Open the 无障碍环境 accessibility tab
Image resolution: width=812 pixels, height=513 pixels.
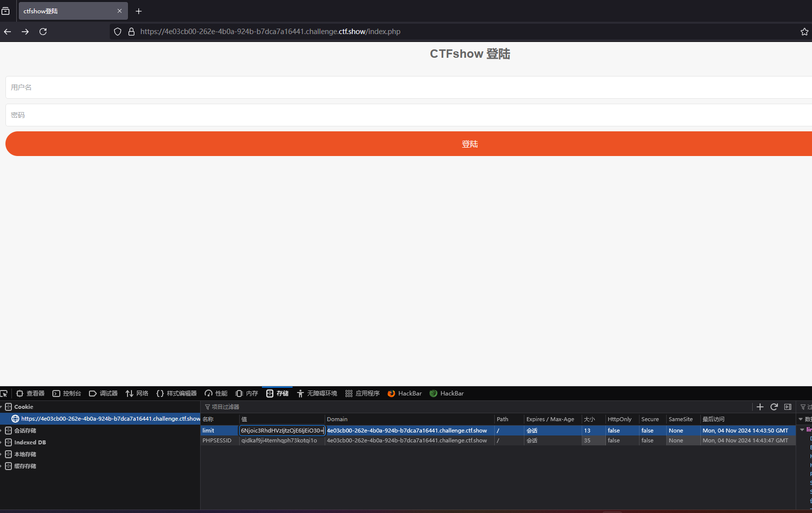317,394
